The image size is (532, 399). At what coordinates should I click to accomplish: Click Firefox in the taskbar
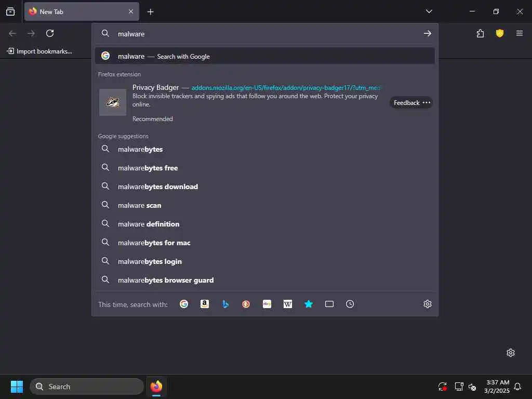tap(156, 387)
